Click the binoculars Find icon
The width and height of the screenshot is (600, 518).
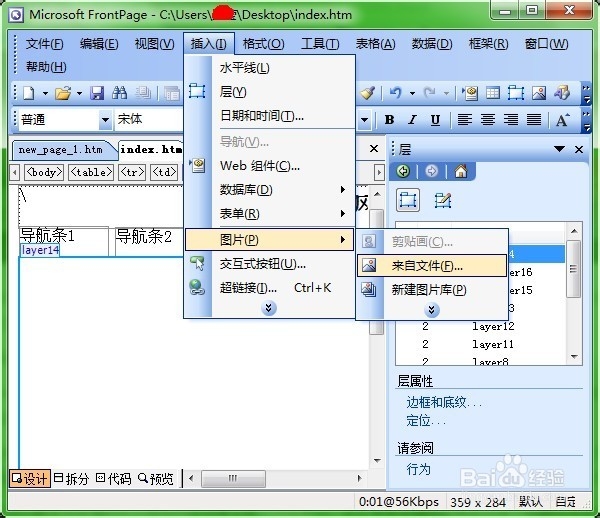pos(119,93)
